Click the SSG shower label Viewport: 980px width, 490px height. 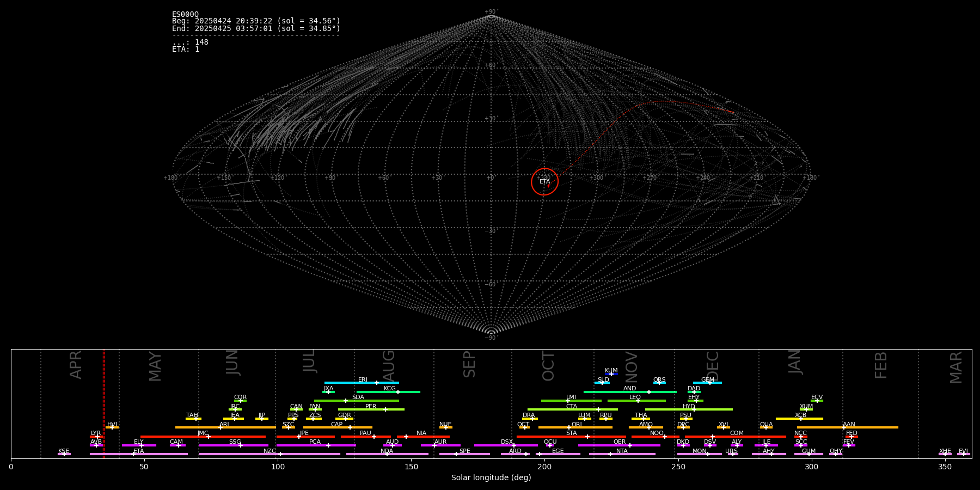click(235, 442)
